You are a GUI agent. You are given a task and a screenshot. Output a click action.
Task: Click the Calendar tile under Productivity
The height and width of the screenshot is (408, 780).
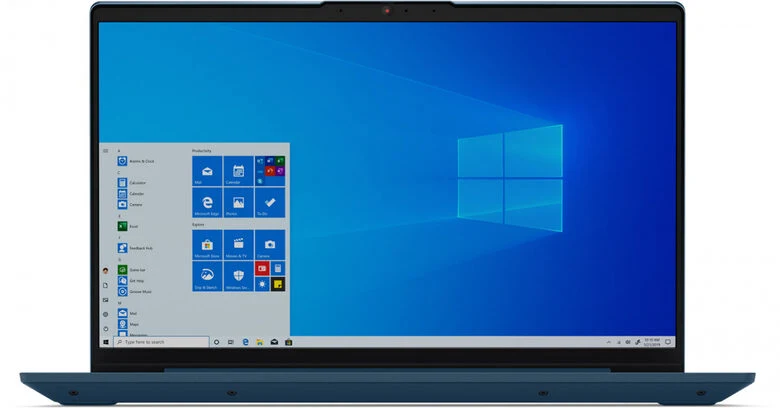pyautogui.click(x=238, y=171)
